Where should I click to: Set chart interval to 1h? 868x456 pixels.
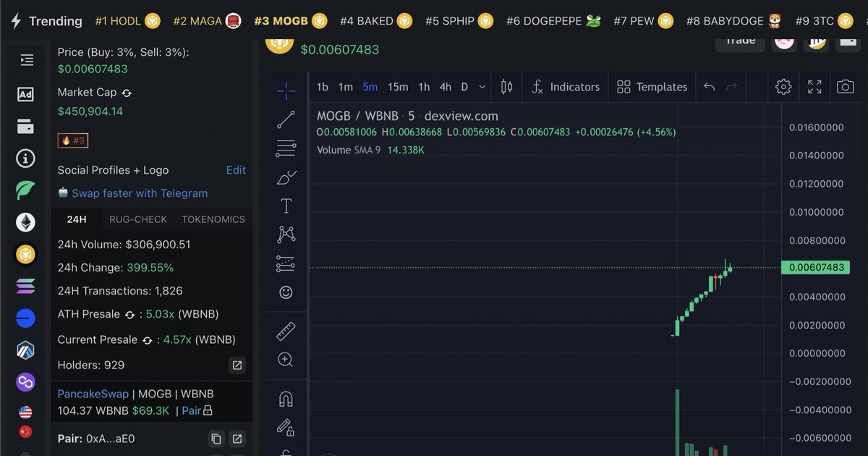(424, 87)
